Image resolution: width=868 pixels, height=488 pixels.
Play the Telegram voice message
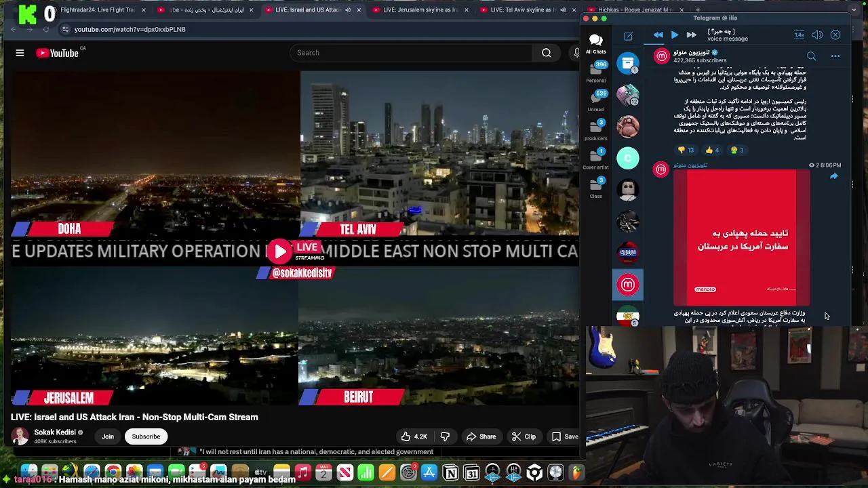point(675,35)
